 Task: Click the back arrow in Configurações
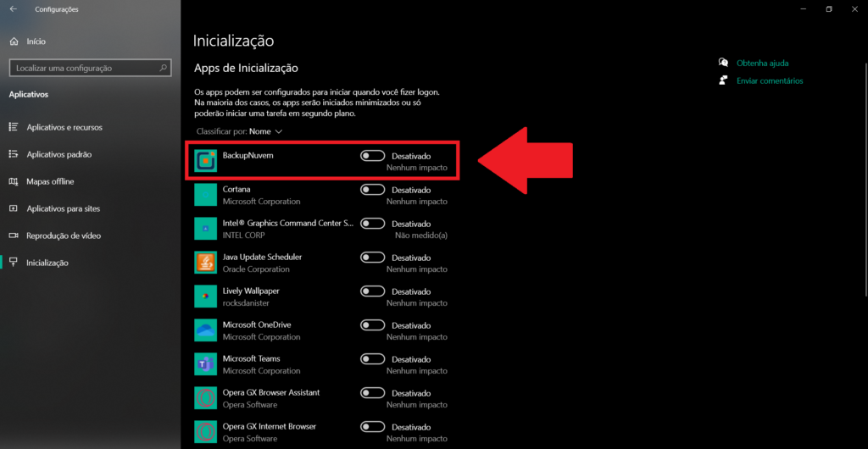click(x=14, y=9)
